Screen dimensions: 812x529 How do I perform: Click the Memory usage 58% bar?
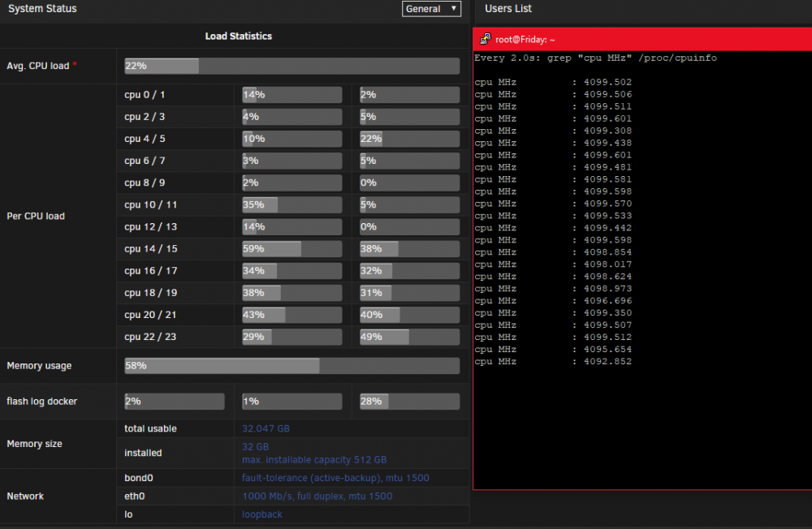pos(292,365)
